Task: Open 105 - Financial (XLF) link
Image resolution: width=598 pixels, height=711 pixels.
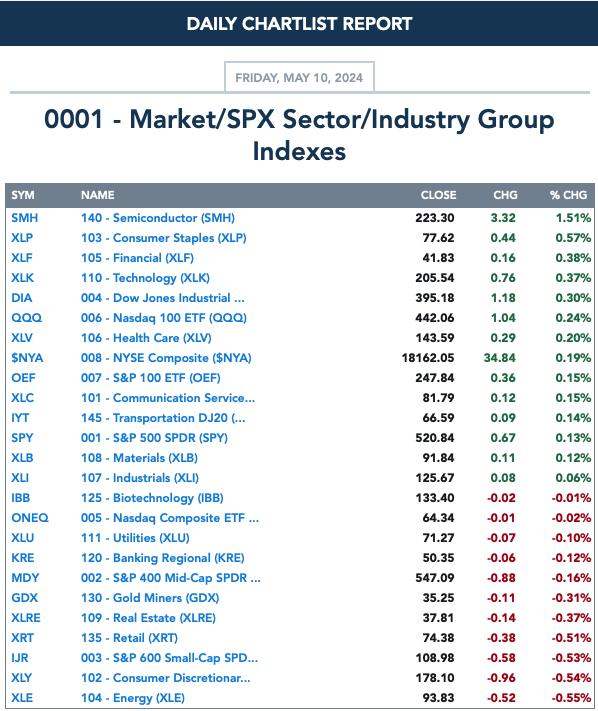Action: [x=137, y=258]
